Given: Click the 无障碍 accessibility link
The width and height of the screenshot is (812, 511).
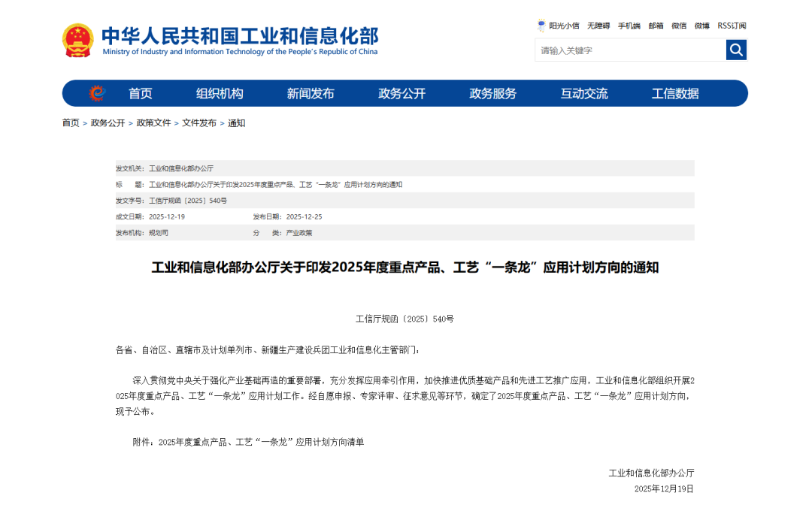Looking at the screenshot, I should point(598,26).
